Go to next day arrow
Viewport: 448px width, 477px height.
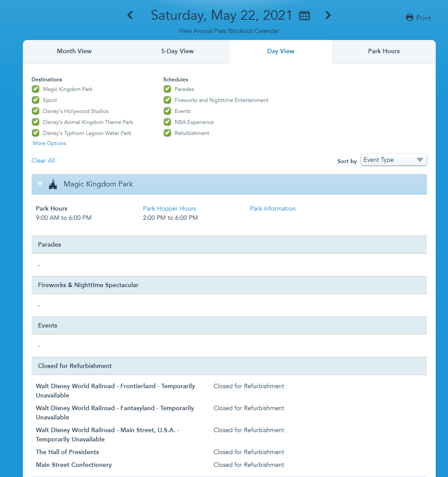pyautogui.click(x=328, y=15)
